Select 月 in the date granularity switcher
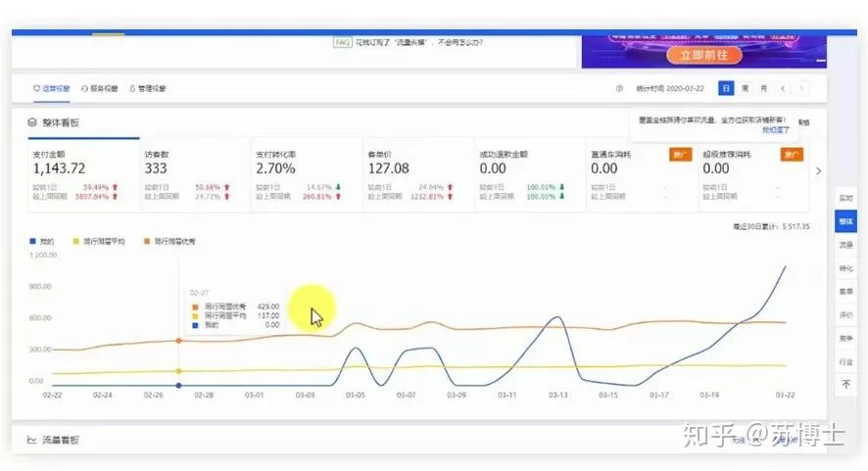 (764, 88)
